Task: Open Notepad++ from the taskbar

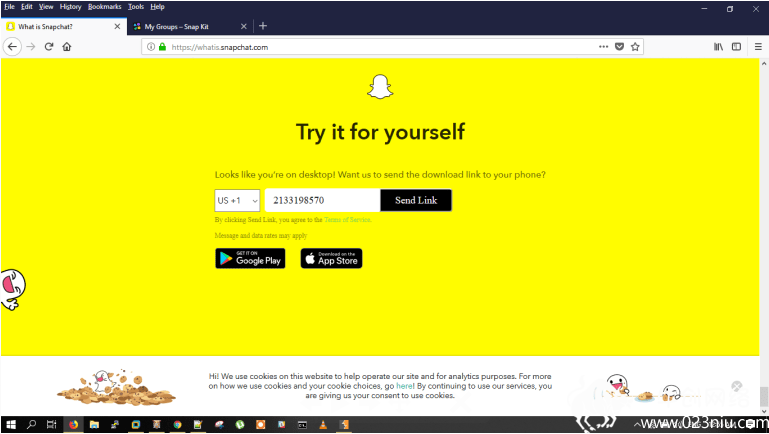Action: click(x=198, y=425)
